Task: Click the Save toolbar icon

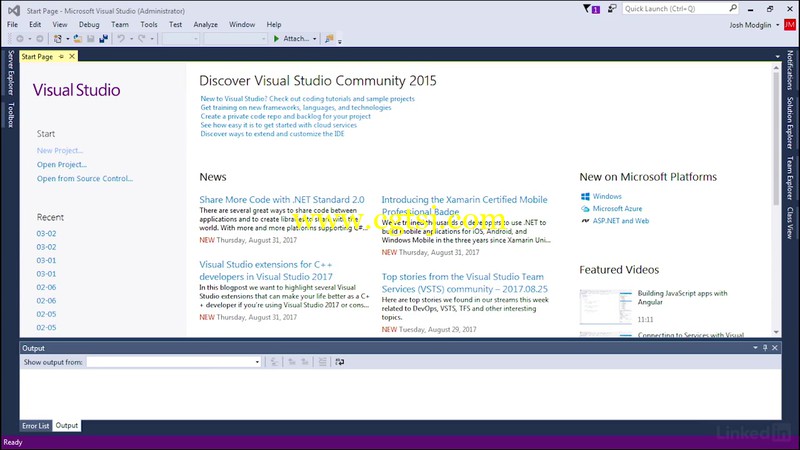Action: pos(90,39)
